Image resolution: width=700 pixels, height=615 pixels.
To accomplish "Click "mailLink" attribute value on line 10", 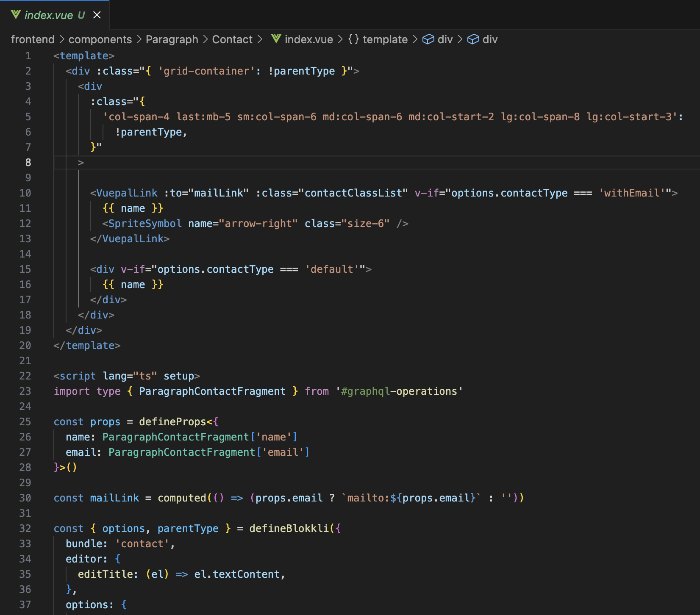I will click(x=219, y=193).
